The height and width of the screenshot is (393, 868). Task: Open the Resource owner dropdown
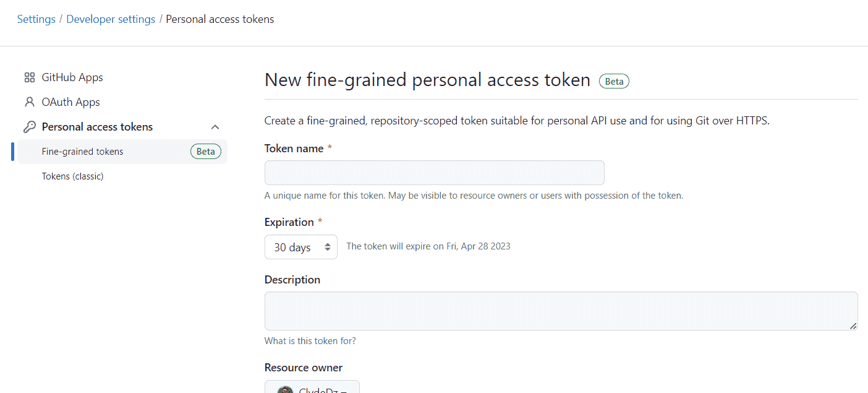pyautogui.click(x=312, y=387)
